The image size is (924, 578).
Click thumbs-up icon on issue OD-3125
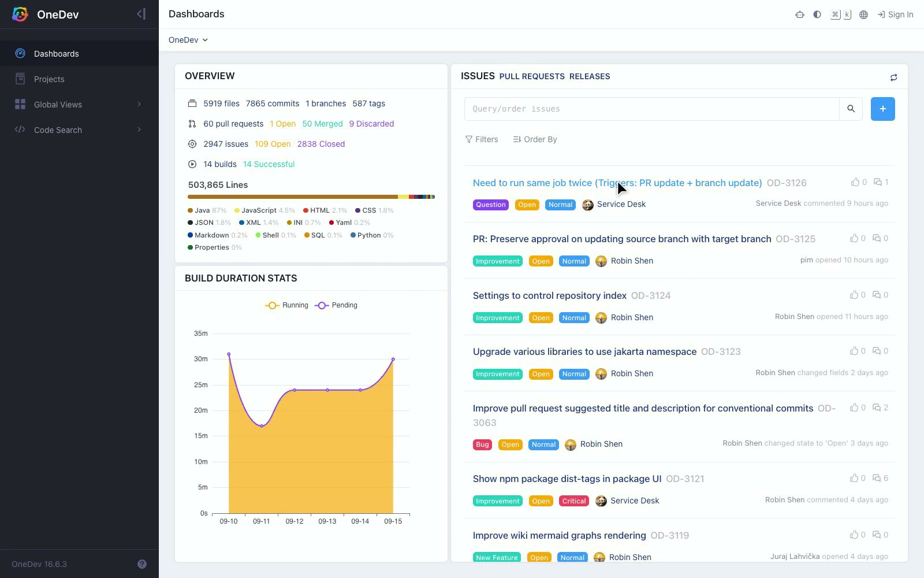tap(854, 238)
